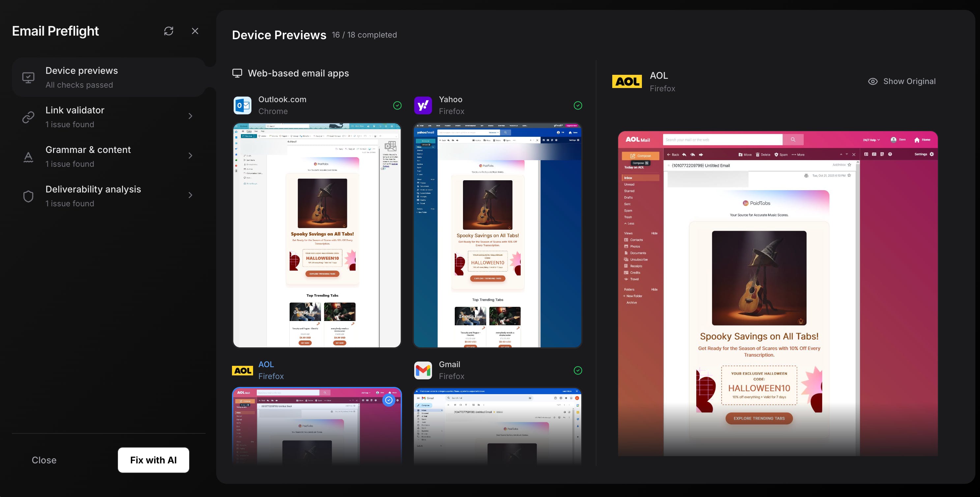Expand Grammar & content chevron

click(190, 156)
